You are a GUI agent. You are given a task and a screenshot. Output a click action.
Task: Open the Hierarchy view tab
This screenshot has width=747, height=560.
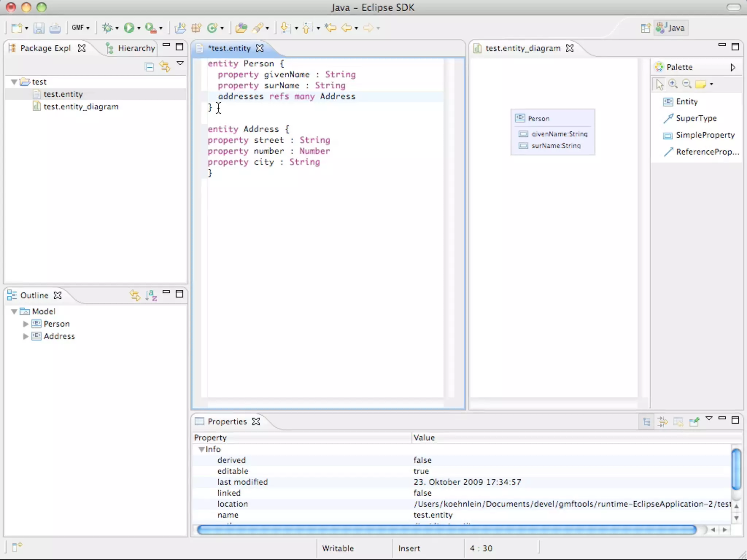pyautogui.click(x=136, y=48)
